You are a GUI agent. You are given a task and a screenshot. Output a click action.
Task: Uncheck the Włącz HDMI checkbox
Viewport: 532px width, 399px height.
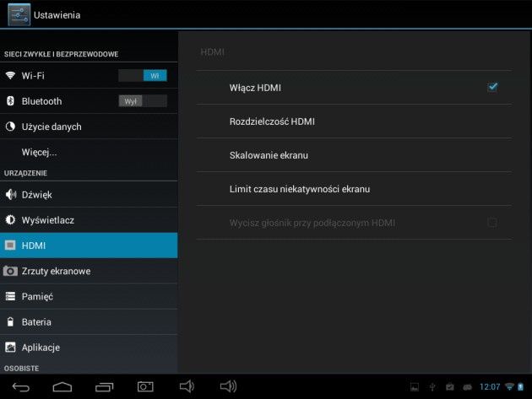click(492, 88)
